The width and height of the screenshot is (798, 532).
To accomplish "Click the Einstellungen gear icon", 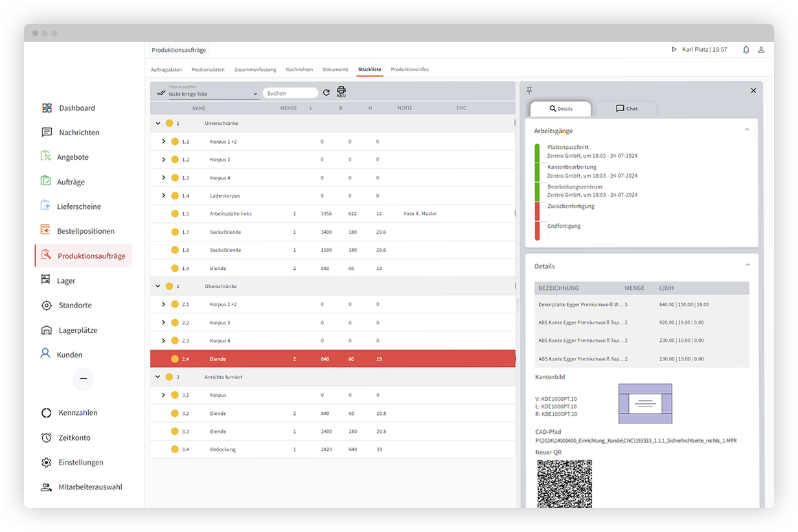I will point(47,462).
